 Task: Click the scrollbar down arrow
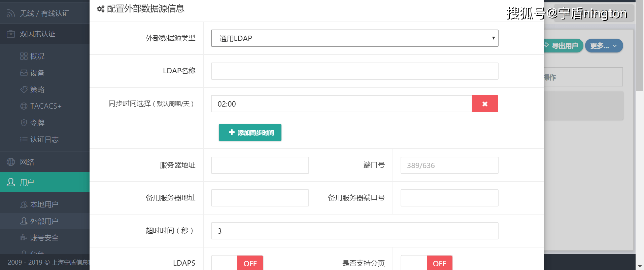pos(640,266)
